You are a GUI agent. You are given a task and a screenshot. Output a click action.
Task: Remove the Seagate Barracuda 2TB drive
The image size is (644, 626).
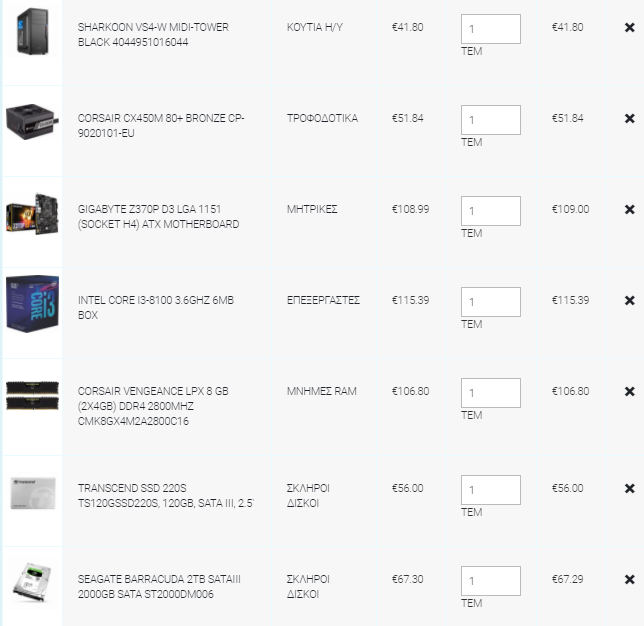click(629, 580)
